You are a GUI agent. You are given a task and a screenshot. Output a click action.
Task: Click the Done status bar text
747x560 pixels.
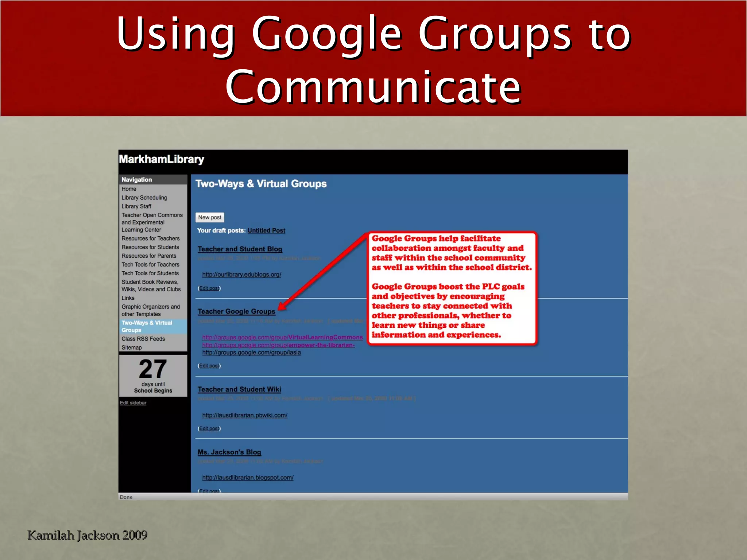126,497
